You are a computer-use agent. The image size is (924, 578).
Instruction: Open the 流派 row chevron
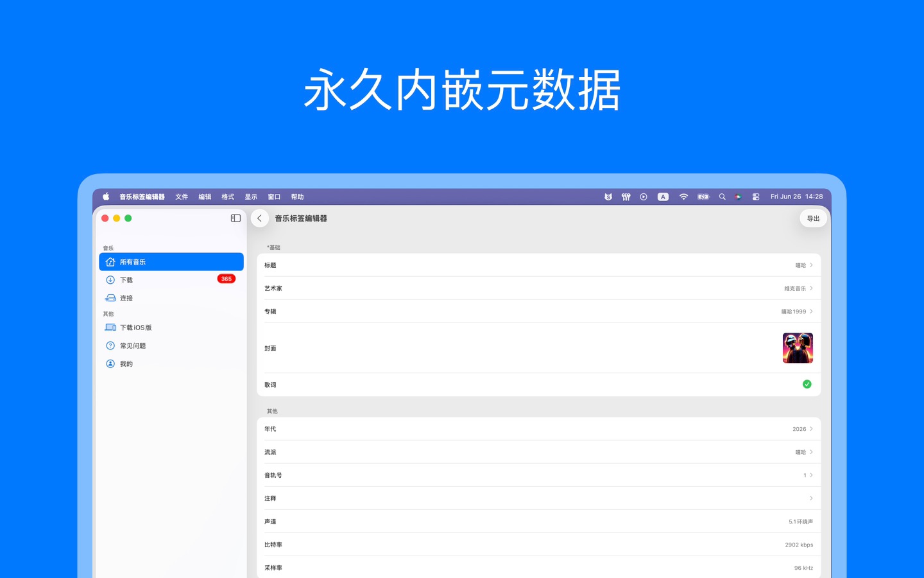811,452
